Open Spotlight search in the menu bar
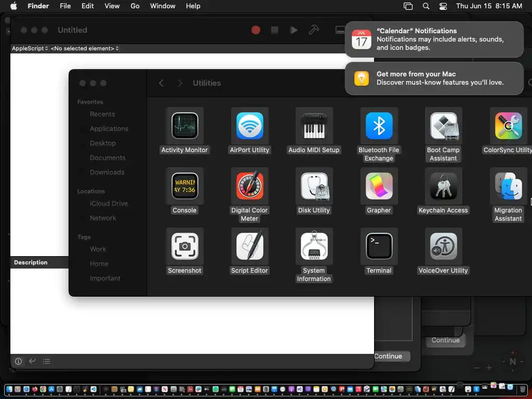Screen dimensions: 532x399 tap(426, 6)
